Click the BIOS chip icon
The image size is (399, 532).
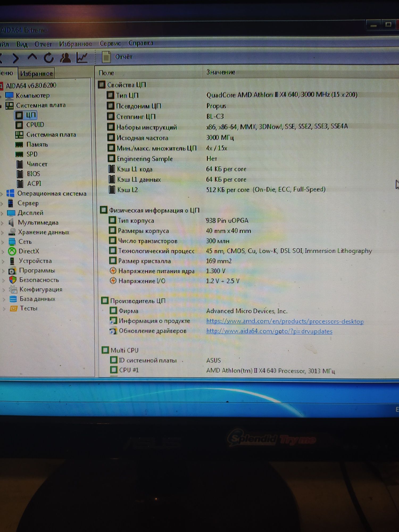[20, 174]
